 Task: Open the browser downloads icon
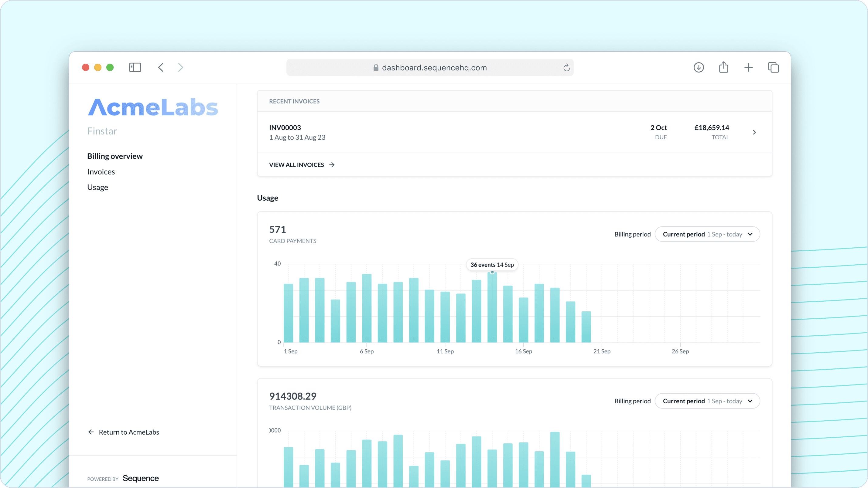pos(699,67)
